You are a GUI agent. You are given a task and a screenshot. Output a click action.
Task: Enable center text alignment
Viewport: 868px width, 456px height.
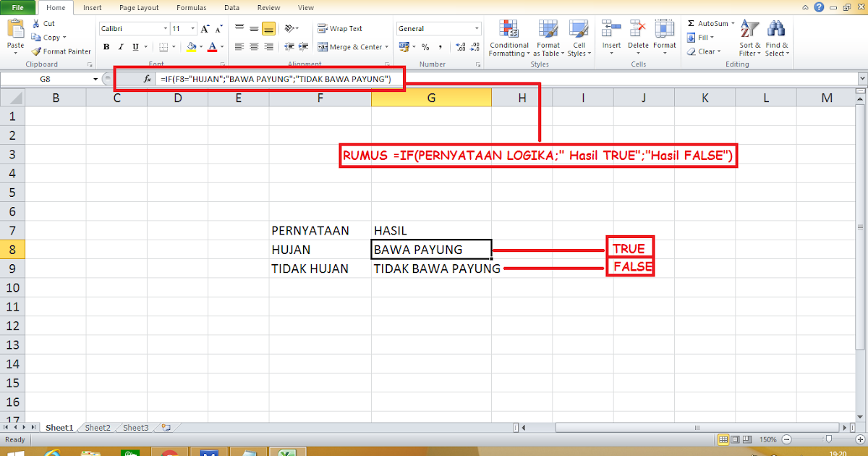pos(252,46)
